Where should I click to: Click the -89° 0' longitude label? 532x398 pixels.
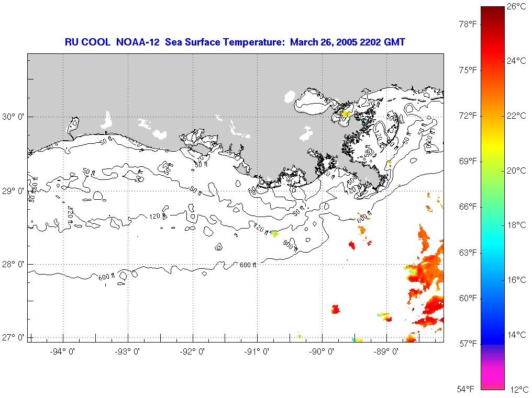(x=386, y=352)
